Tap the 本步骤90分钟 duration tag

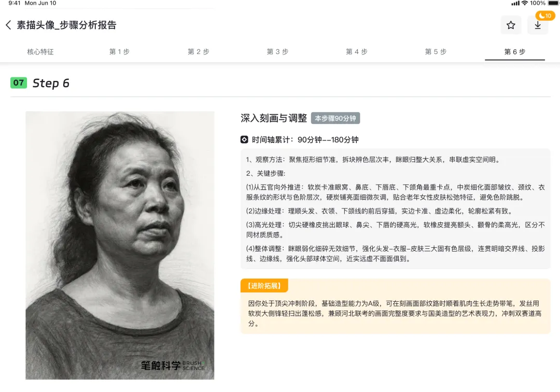[335, 118]
